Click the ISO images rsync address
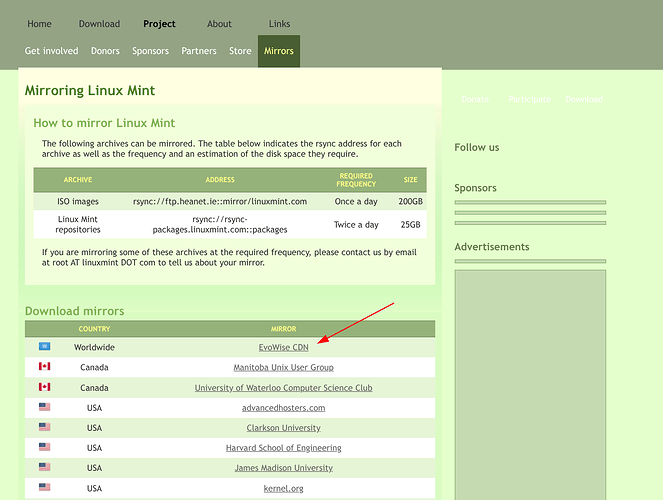 point(220,202)
